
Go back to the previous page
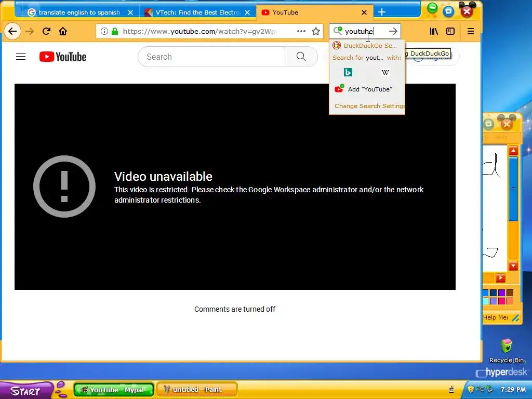pyautogui.click(x=12, y=32)
